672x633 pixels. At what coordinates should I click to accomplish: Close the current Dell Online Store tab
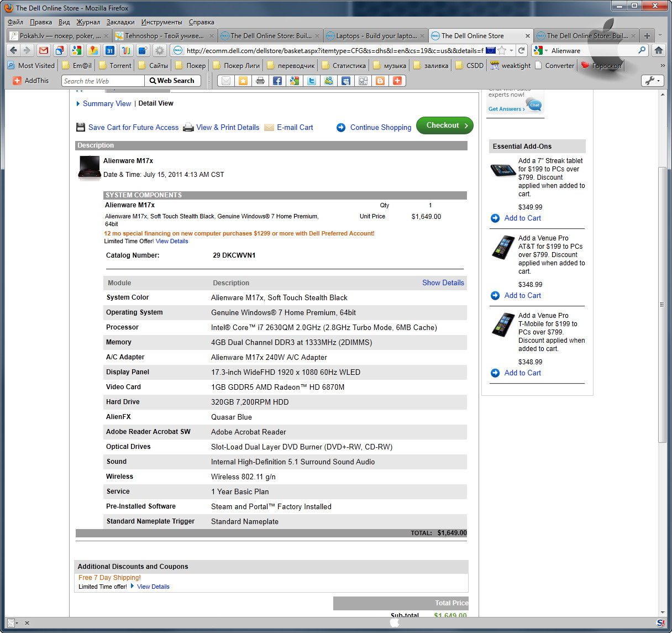pos(527,36)
